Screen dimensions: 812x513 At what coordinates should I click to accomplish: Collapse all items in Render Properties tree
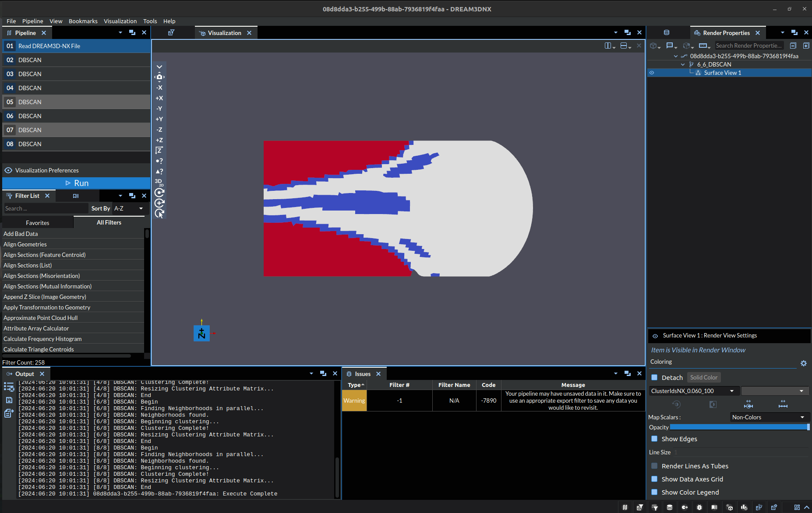pyautogui.click(x=793, y=46)
